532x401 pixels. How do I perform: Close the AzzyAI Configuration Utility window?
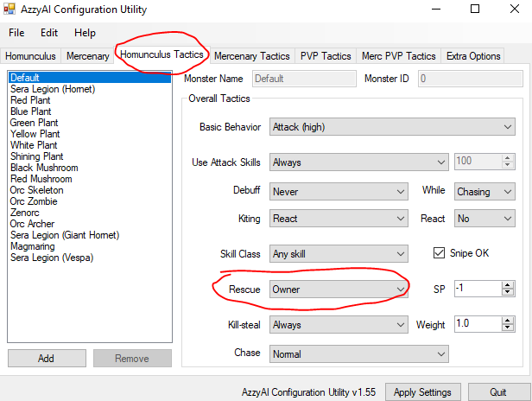click(x=515, y=9)
